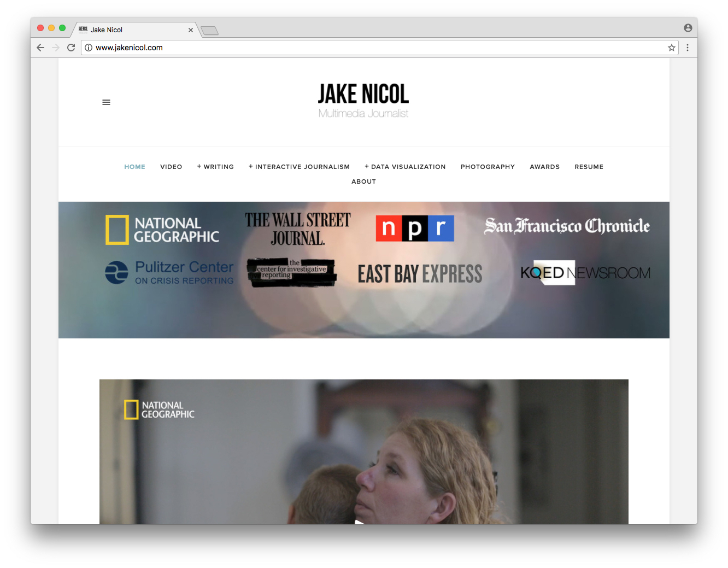Open the Video page

(171, 167)
